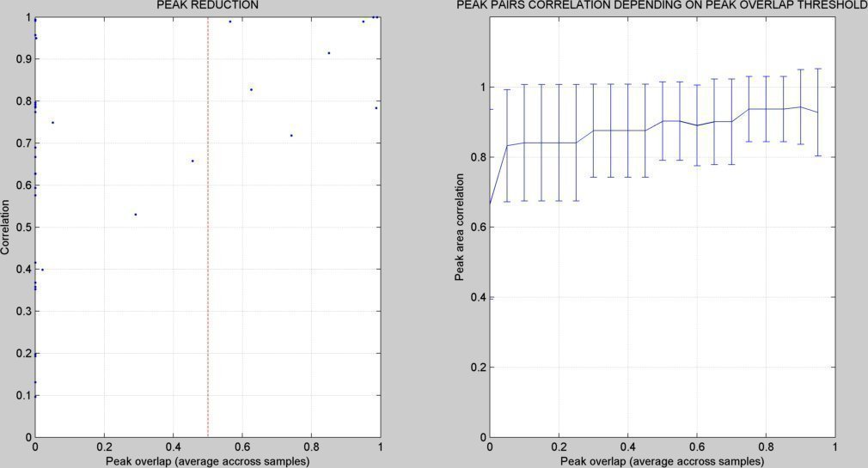This screenshot has width=868, height=468.
Task: Click the data point near overlap 0.63
Action: (x=252, y=89)
